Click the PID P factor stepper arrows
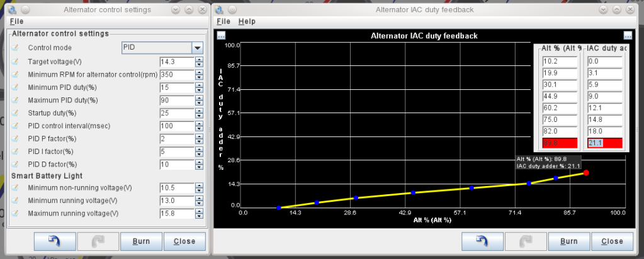This screenshot has width=644, height=259. click(x=199, y=139)
